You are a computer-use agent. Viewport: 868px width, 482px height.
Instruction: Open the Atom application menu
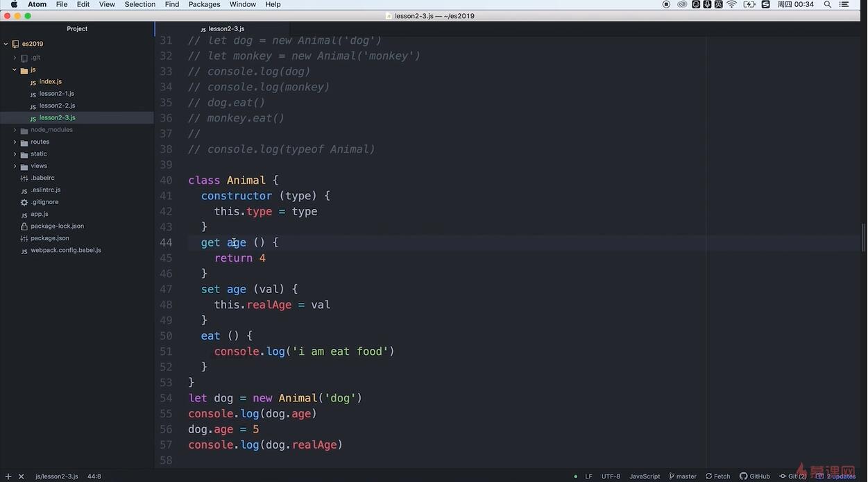[x=37, y=4]
